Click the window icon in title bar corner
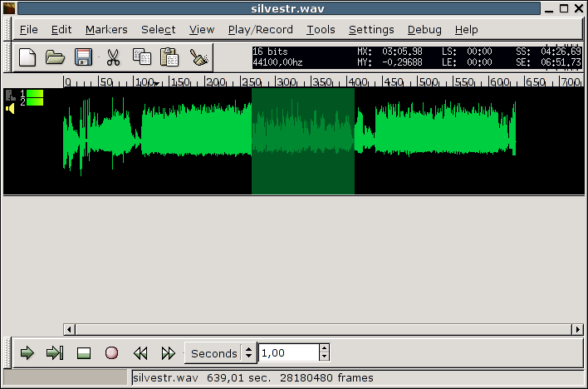This screenshot has width=588, height=389. (9, 8)
